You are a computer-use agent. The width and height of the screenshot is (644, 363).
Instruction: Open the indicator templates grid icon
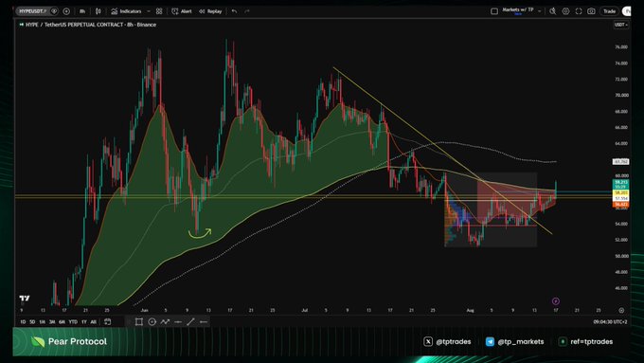click(159, 11)
